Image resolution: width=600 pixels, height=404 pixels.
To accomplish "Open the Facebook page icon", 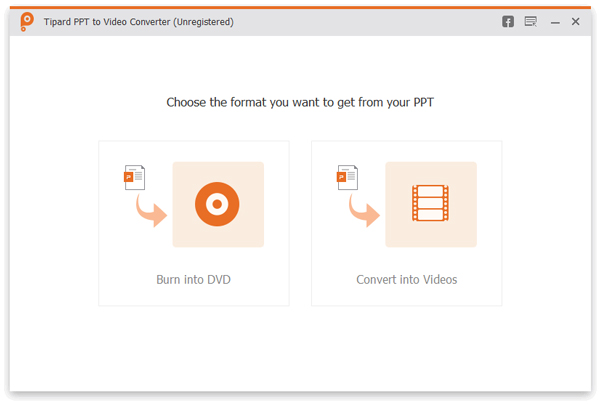I will tap(508, 22).
